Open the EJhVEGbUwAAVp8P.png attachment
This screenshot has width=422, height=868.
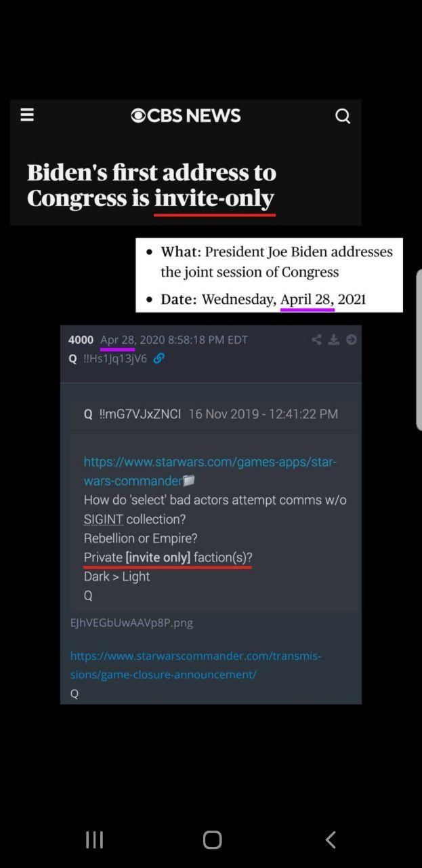pos(131,623)
